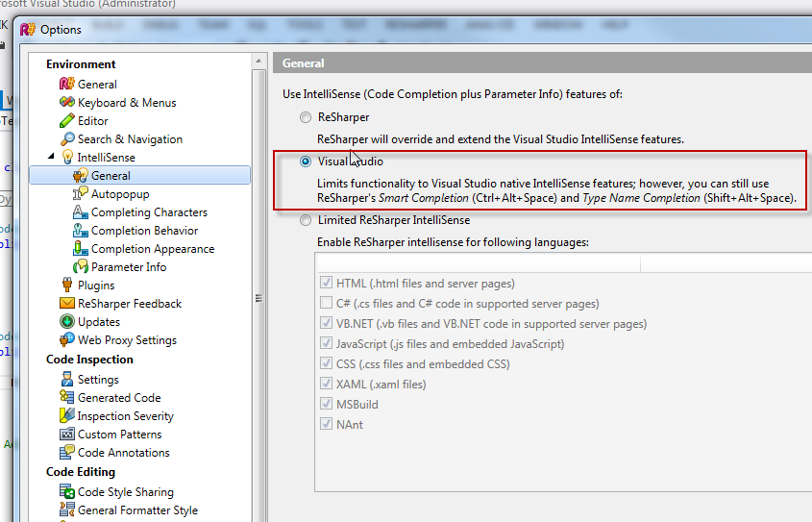Click the Code Editing section heading
Viewport: 812px width, 522px height.
click(81, 471)
